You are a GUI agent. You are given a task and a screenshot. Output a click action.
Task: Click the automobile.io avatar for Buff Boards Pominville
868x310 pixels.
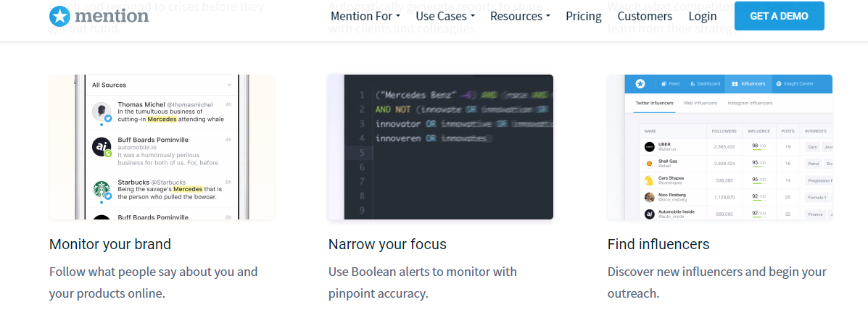[102, 147]
